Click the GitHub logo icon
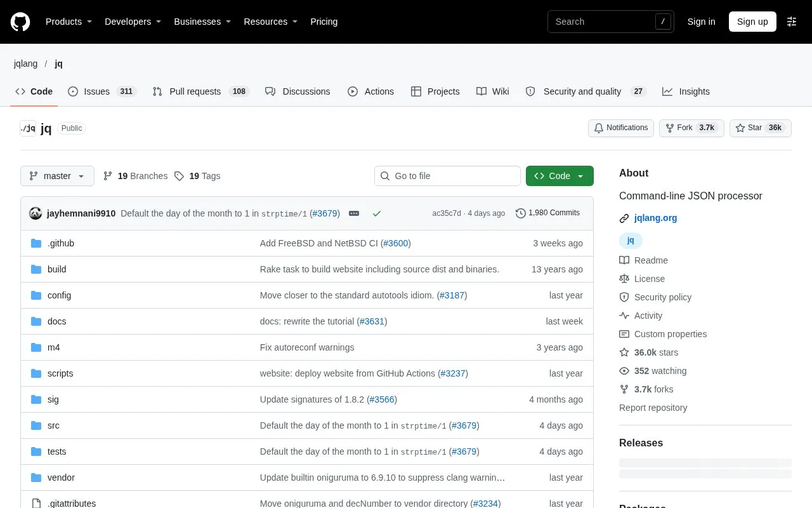Viewport: 812px width, 508px height. coord(20,22)
